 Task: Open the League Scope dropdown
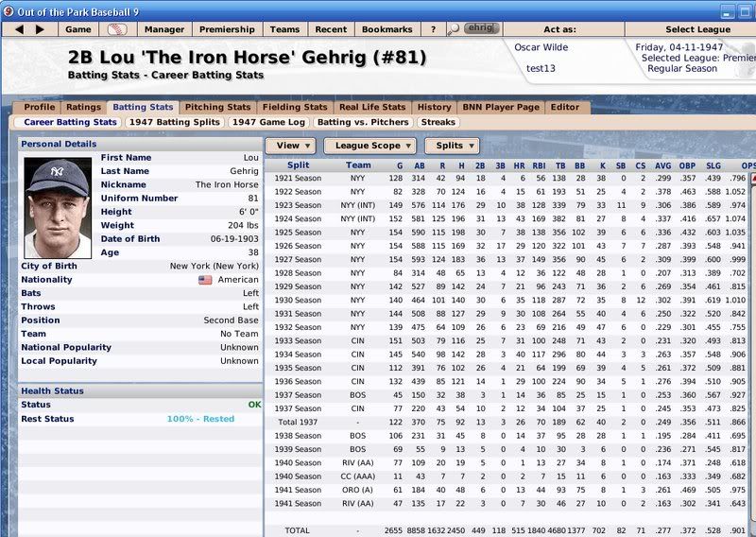369,146
